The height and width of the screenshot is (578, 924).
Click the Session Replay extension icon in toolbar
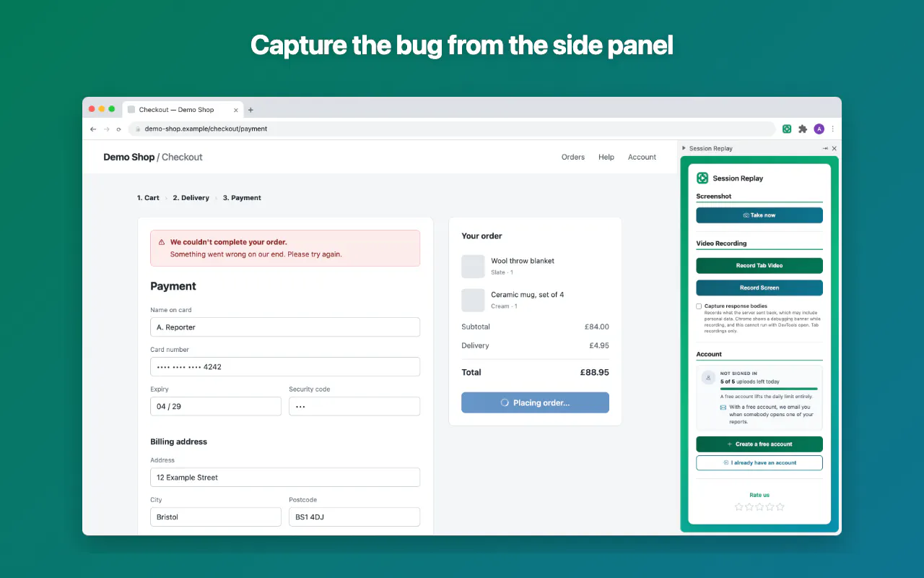coord(787,129)
